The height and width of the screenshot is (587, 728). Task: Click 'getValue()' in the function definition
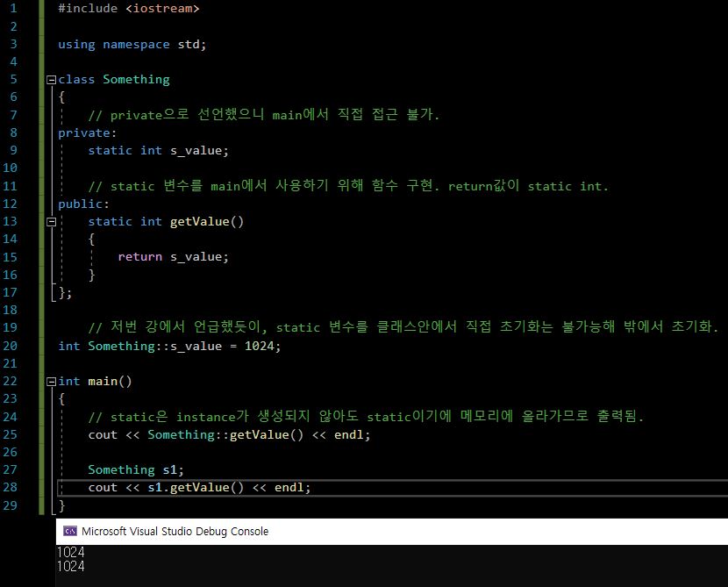click(x=207, y=221)
